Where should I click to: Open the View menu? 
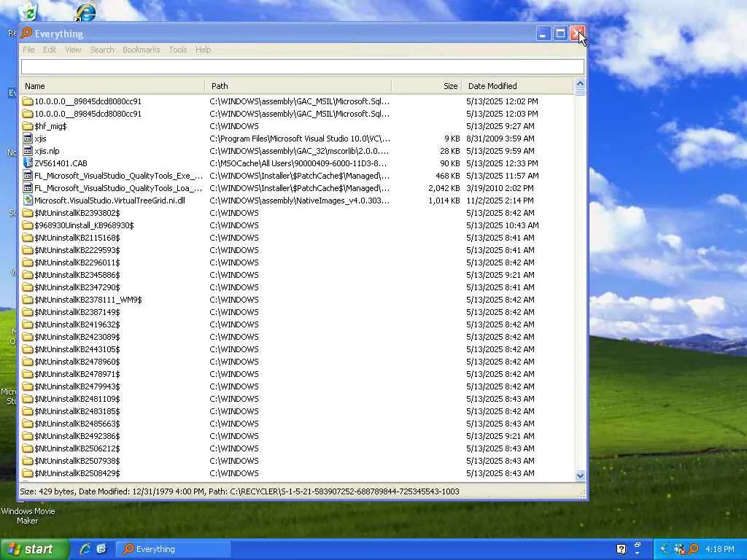click(73, 50)
